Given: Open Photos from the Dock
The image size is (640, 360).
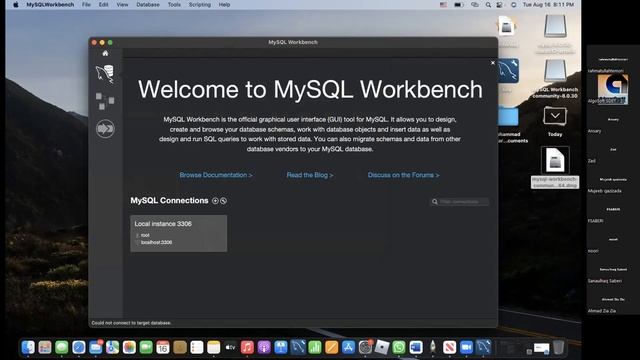Looking at the screenshot, I should point(129,347).
